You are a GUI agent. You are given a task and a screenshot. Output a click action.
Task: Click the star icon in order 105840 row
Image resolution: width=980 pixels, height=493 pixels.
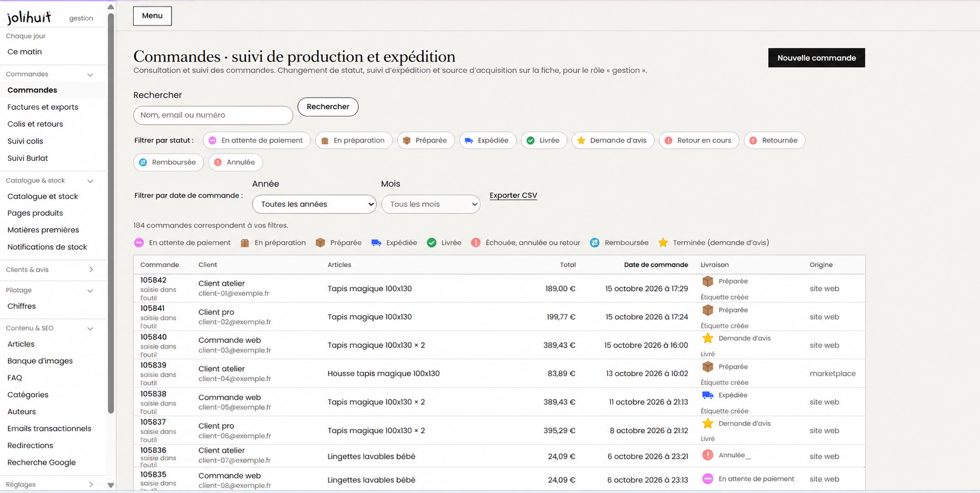pyautogui.click(x=708, y=338)
